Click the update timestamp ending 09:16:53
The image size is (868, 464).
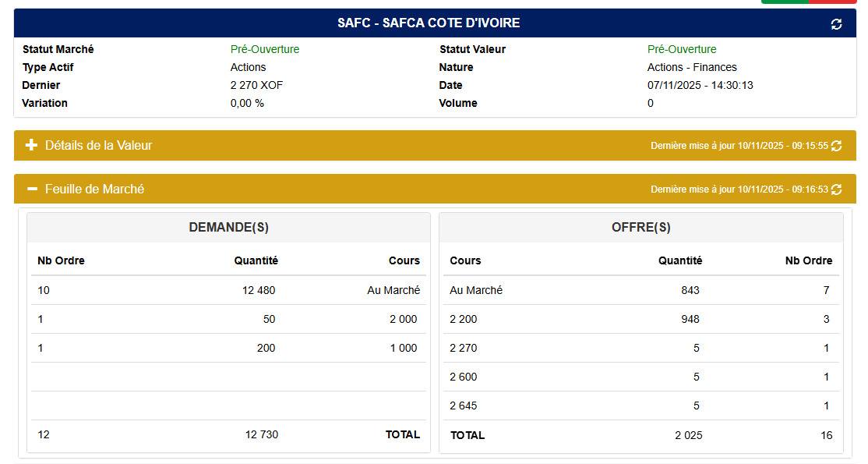click(x=739, y=189)
